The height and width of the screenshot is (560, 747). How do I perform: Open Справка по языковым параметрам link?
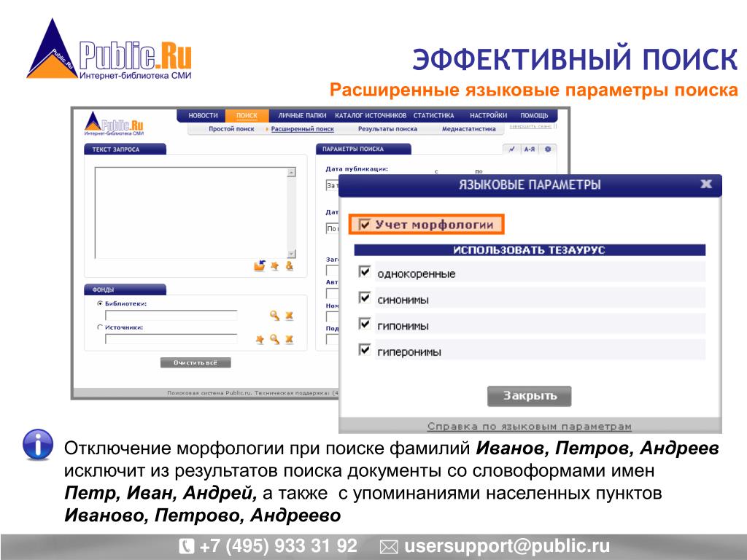coord(530,426)
